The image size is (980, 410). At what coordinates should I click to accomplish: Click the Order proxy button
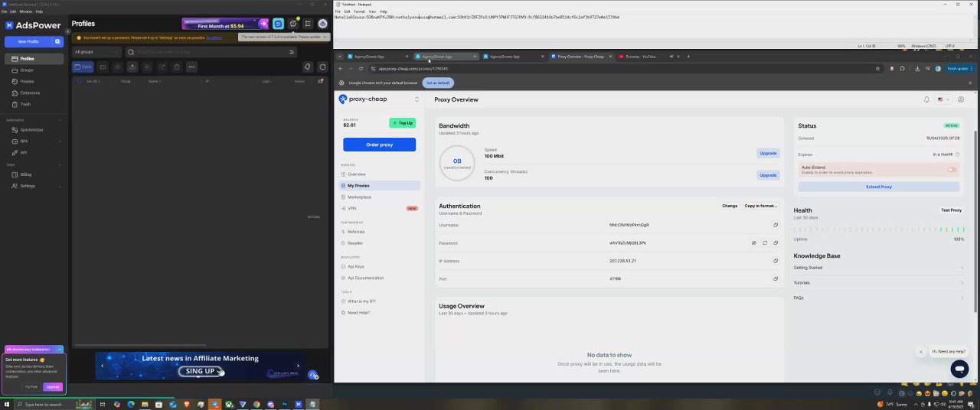pos(379,145)
